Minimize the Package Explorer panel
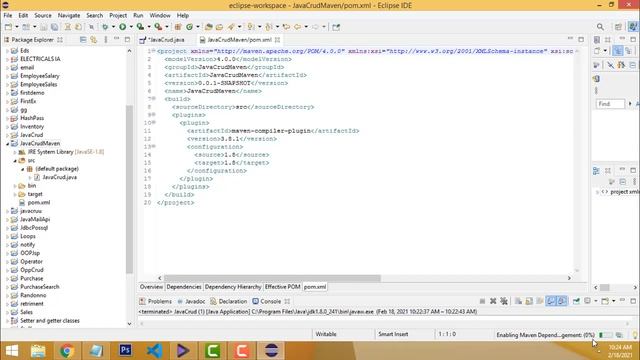The width and height of the screenshot is (640, 360). [x=117, y=39]
